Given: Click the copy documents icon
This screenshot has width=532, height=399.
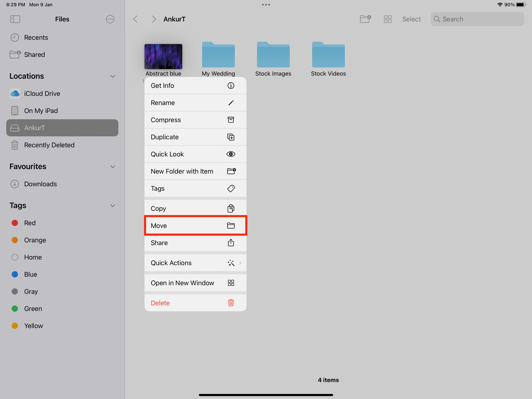Looking at the screenshot, I should tap(231, 208).
